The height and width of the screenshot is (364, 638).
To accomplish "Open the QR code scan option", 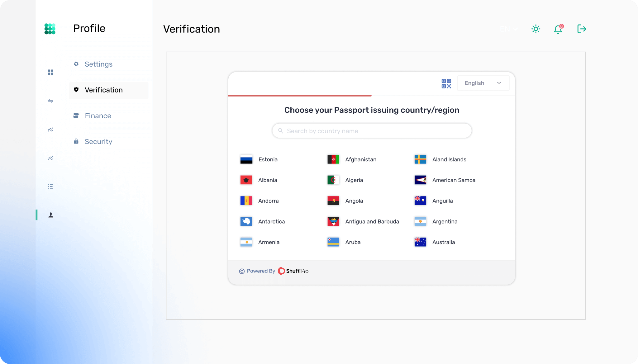I will [x=446, y=83].
